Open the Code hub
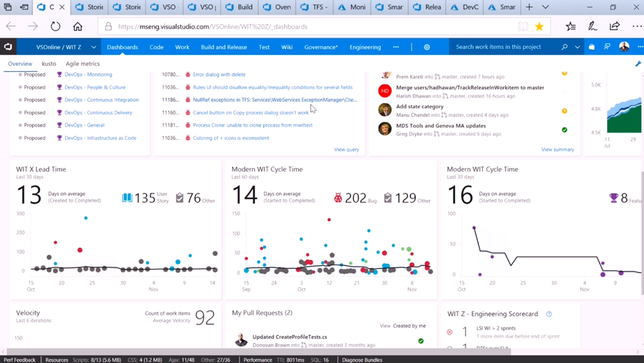 (157, 47)
